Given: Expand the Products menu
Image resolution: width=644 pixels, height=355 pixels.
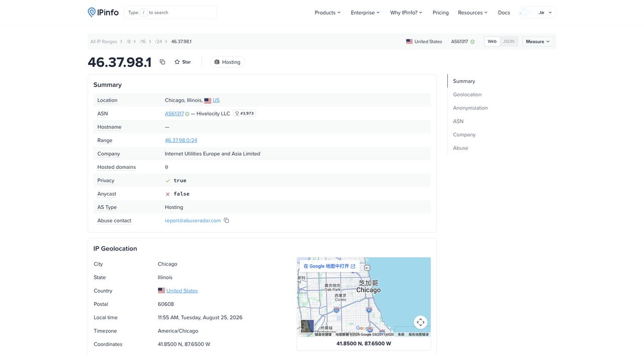Looking at the screenshot, I should tap(328, 13).
